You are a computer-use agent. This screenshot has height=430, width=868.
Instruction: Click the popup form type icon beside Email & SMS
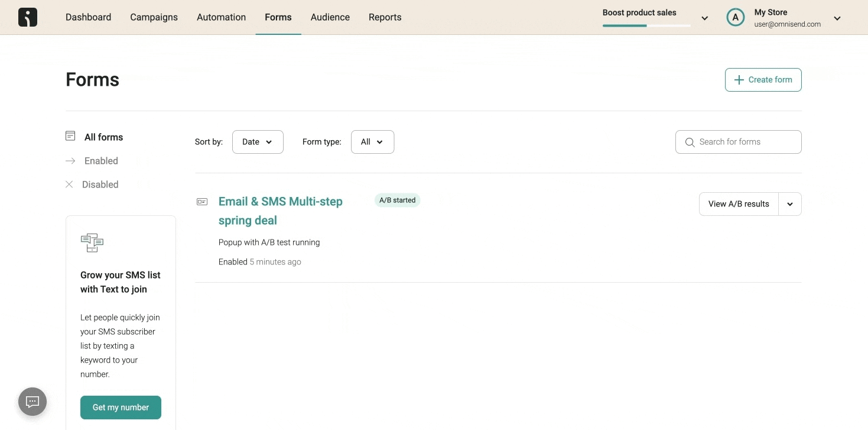(x=202, y=202)
